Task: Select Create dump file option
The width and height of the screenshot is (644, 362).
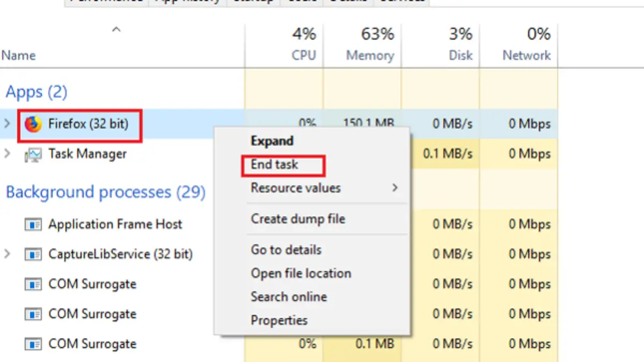Action: (x=298, y=219)
